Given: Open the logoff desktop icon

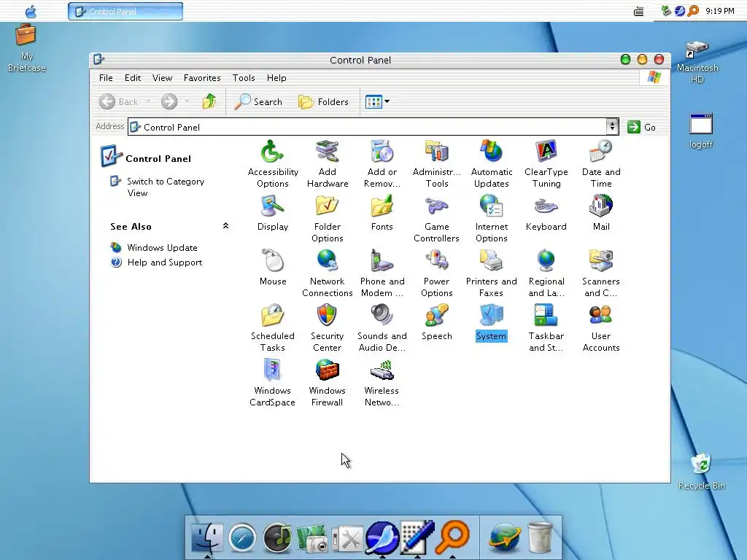Looking at the screenshot, I should click(x=701, y=131).
